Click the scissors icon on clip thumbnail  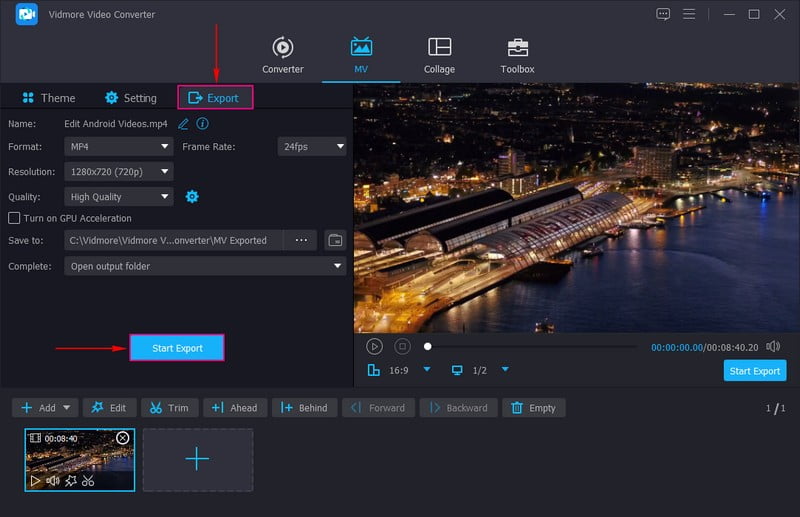88,481
